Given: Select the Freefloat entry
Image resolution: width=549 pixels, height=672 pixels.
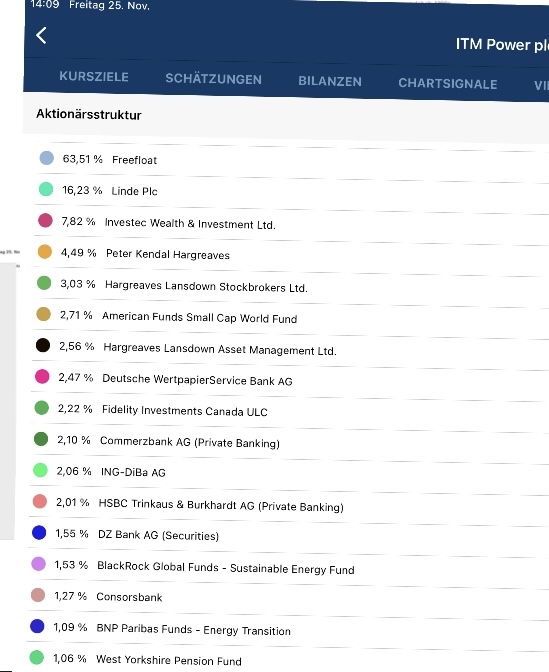Looking at the screenshot, I should coord(135,160).
